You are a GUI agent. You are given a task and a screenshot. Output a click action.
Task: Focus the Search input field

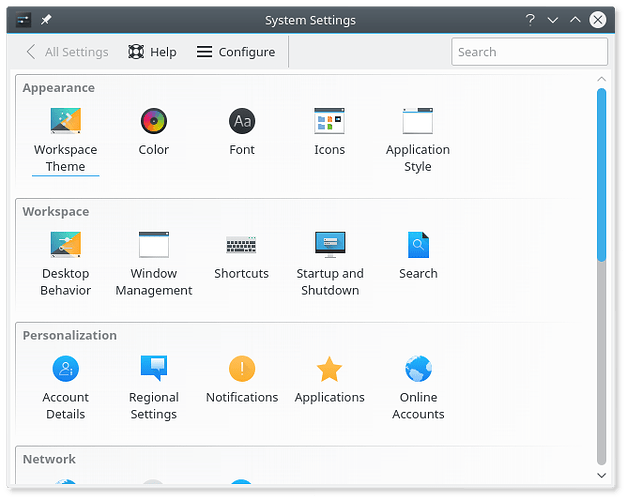pos(529,52)
